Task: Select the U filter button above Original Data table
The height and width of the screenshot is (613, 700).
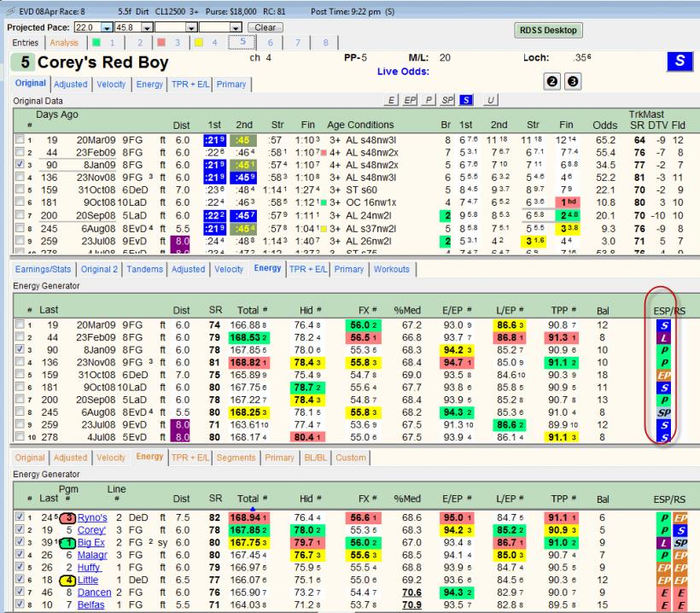Action: pos(490,100)
